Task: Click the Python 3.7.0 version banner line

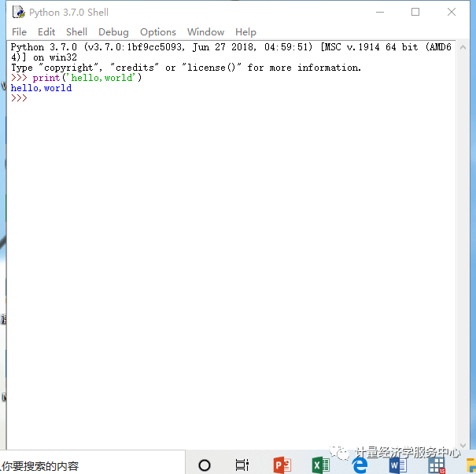Action: pyautogui.click(x=231, y=47)
